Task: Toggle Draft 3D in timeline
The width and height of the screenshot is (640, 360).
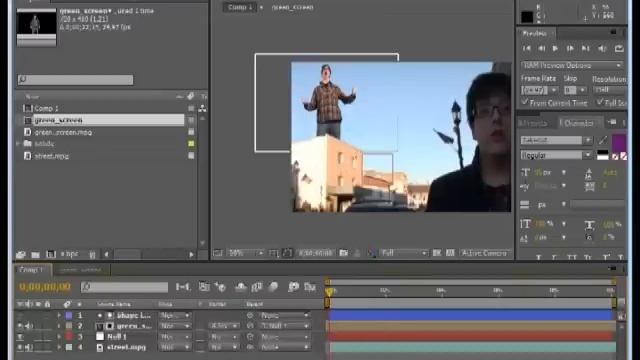Action: click(x=220, y=287)
